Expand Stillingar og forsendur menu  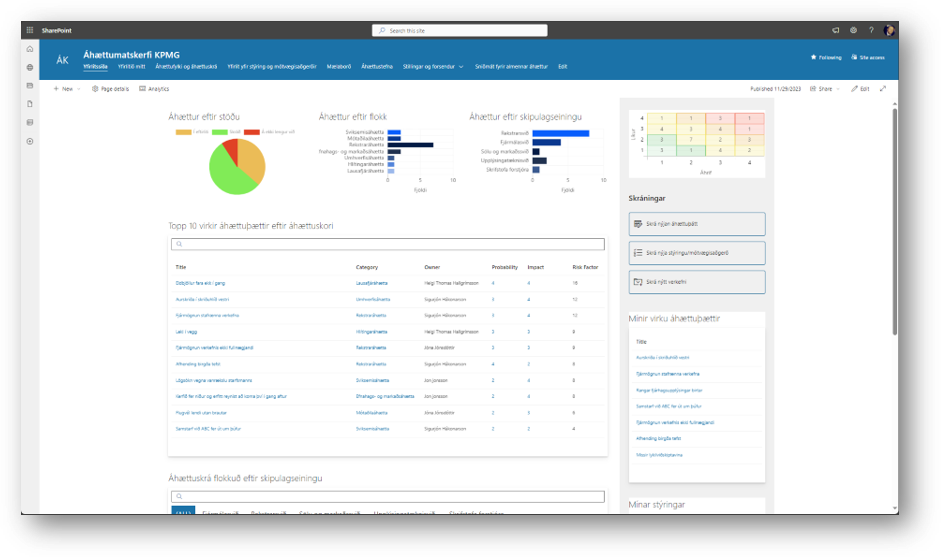(433, 67)
